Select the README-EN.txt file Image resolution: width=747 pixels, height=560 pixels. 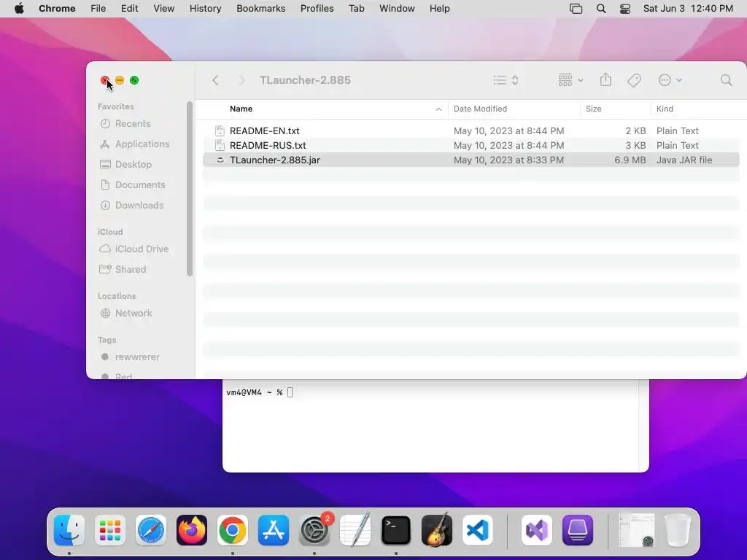(x=471, y=131)
